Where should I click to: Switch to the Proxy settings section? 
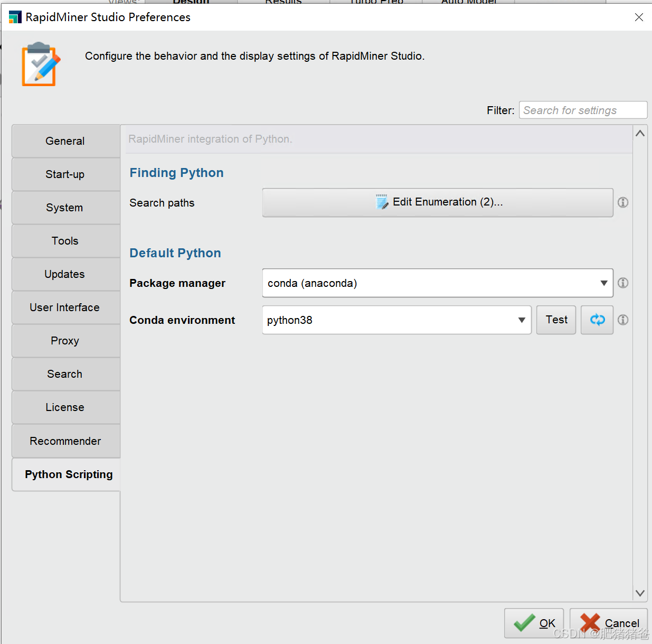(x=65, y=341)
